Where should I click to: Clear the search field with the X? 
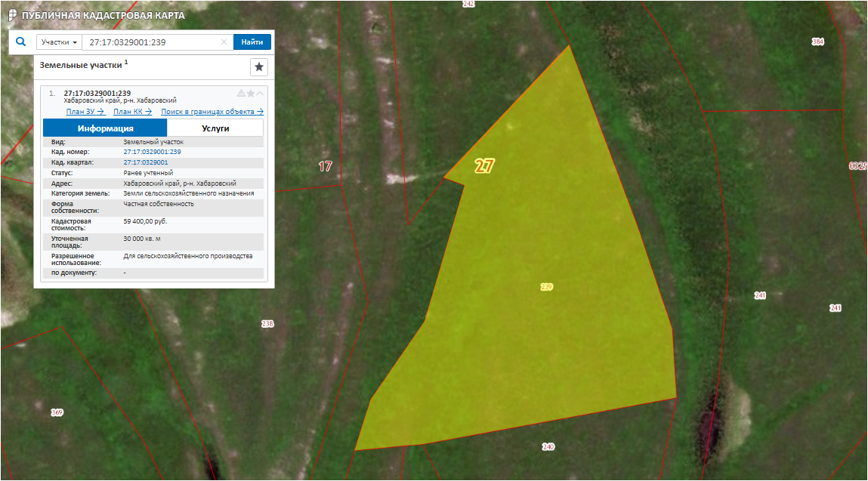(x=224, y=42)
